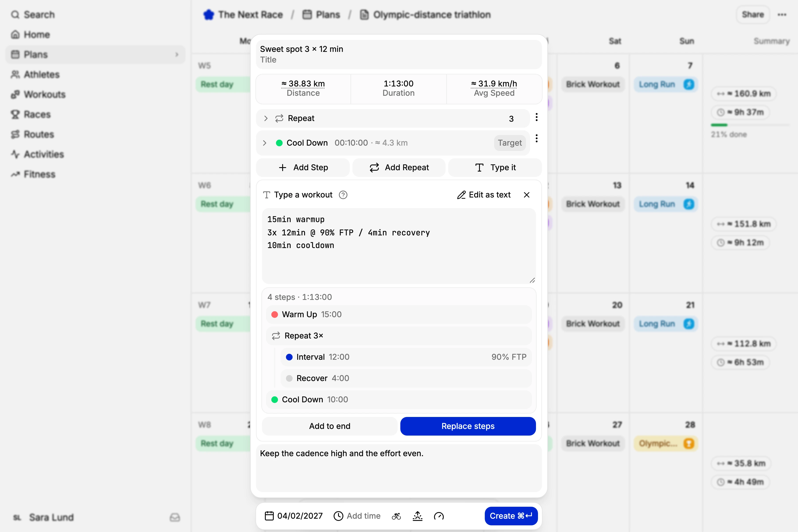Click The Next Race workspace logo icon
Screen dimensions: 798x532
[x=209, y=15]
